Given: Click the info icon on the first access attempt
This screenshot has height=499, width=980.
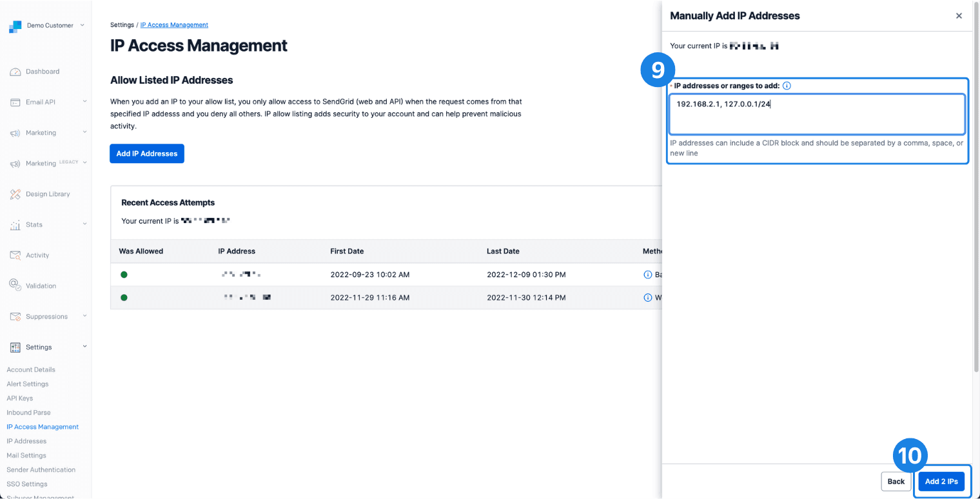Looking at the screenshot, I should tap(648, 274).
